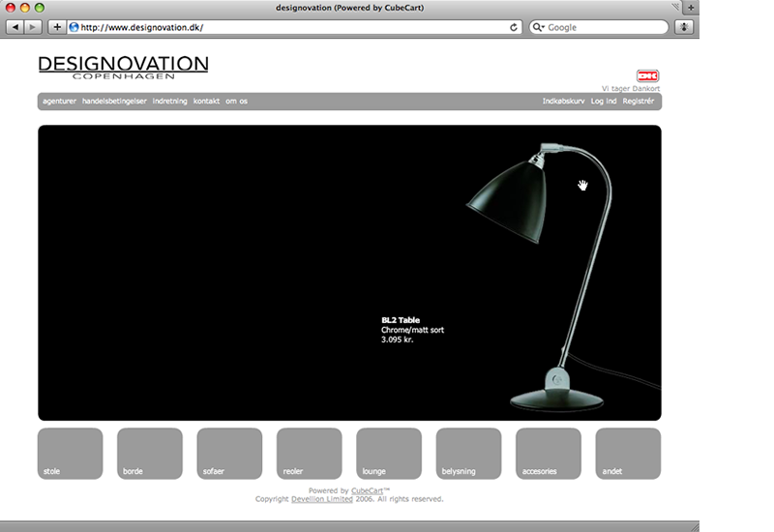Screen dimensions: 774x532
Task: Go to the indretning section
Action: pyautogui.click(x=170, y=102)
